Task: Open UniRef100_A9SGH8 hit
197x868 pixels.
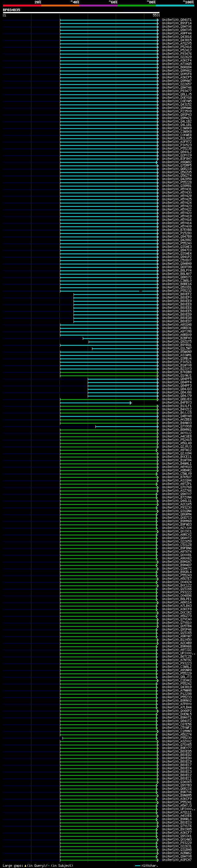Action: (176, 325)
